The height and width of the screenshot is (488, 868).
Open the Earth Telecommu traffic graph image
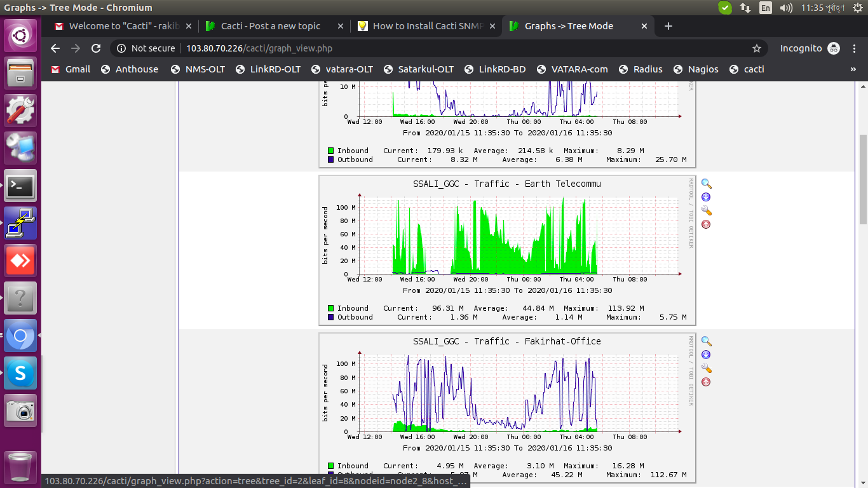[507, 250]
